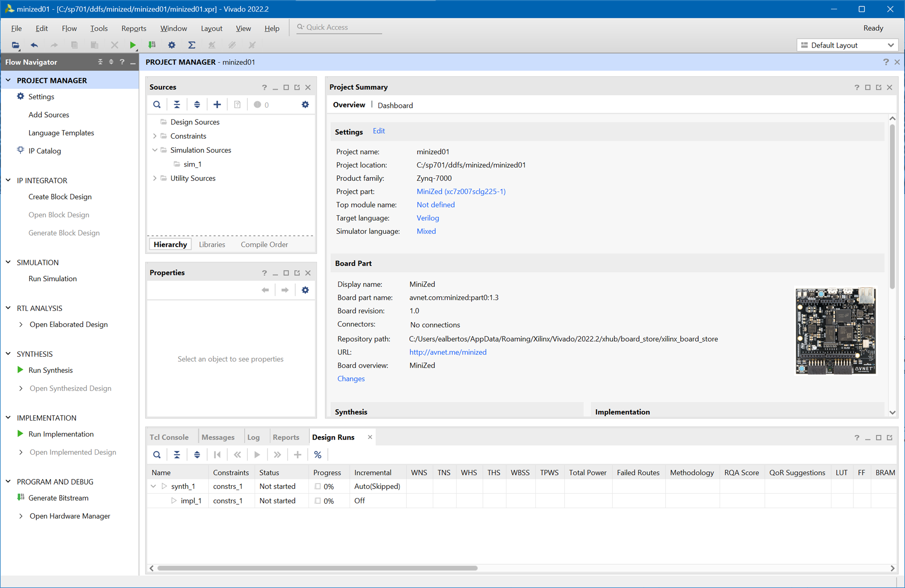Add a new run with the Design Runs plus
Viewport: 905px width, 588px height.
click(x=297, y=455)
